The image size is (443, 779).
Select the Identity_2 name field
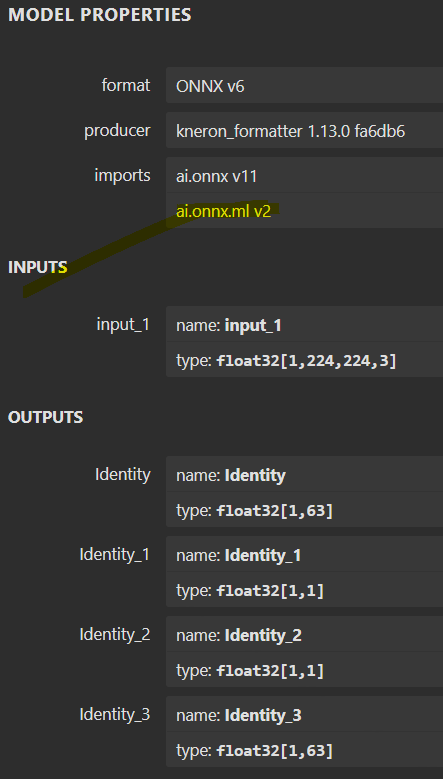point(304,634)
